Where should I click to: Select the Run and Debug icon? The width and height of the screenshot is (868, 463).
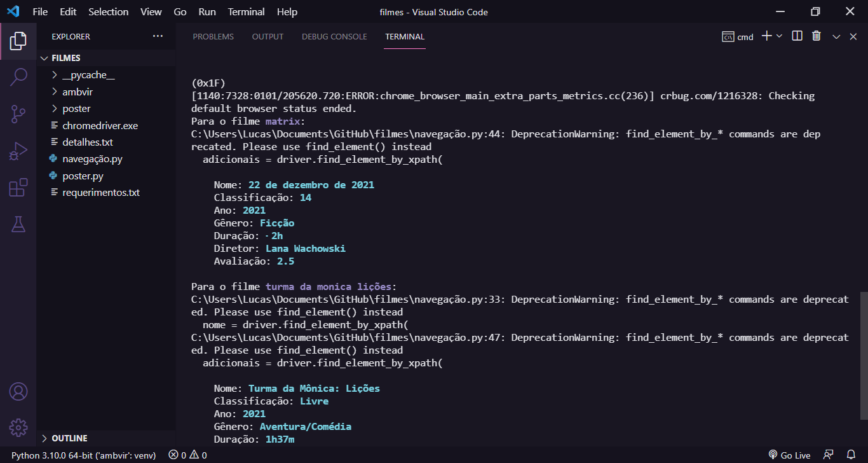18,151
